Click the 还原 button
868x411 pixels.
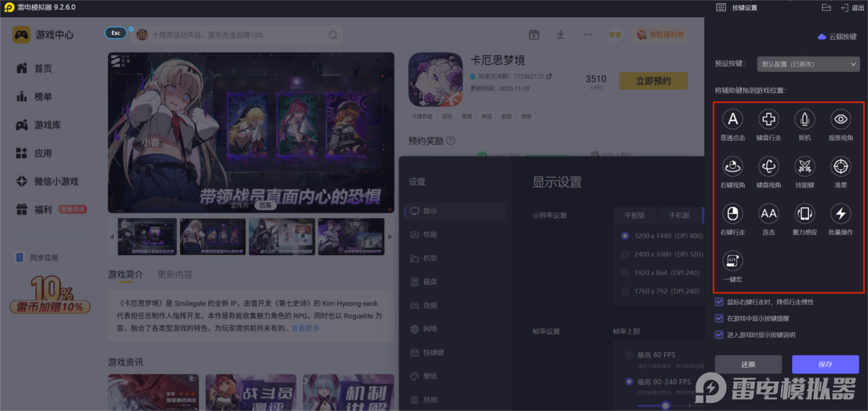point(748,364)
